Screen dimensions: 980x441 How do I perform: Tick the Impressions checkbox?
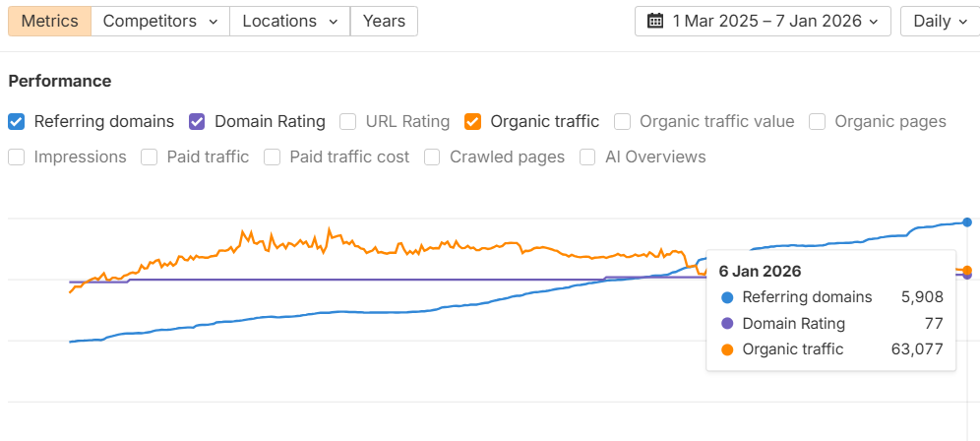(17, 157)
